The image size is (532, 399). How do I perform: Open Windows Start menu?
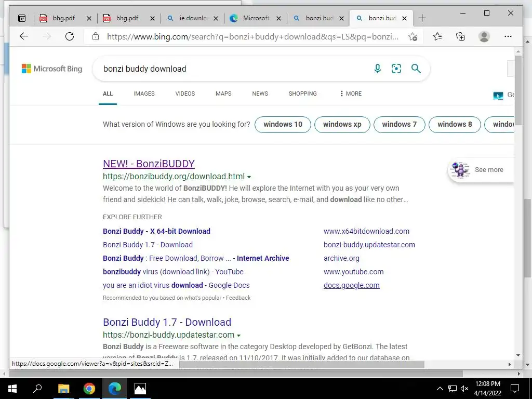point(12,389)
